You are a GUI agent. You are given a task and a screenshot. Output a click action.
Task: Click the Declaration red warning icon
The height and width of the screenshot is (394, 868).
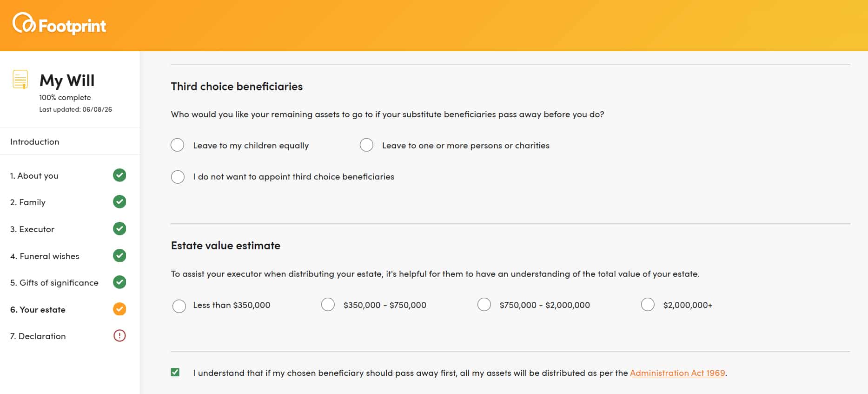pyautogui.click(x=119, y=336)
